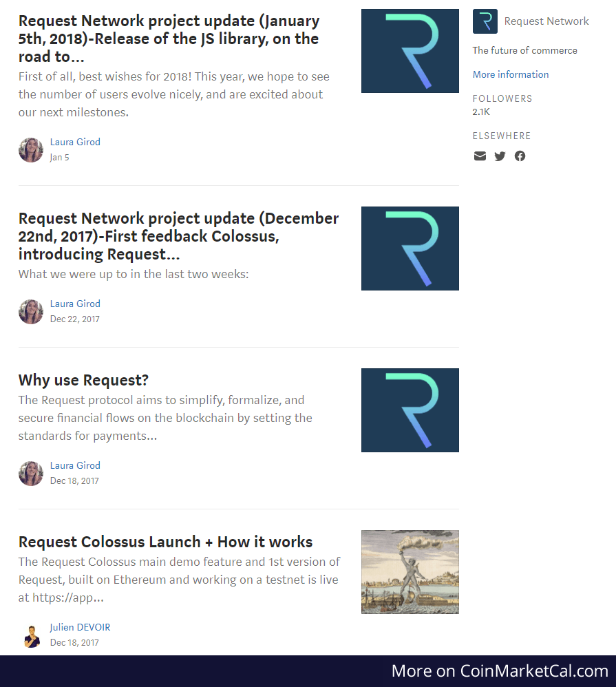Click the Julien DEVOIR author name

point(80,627)
